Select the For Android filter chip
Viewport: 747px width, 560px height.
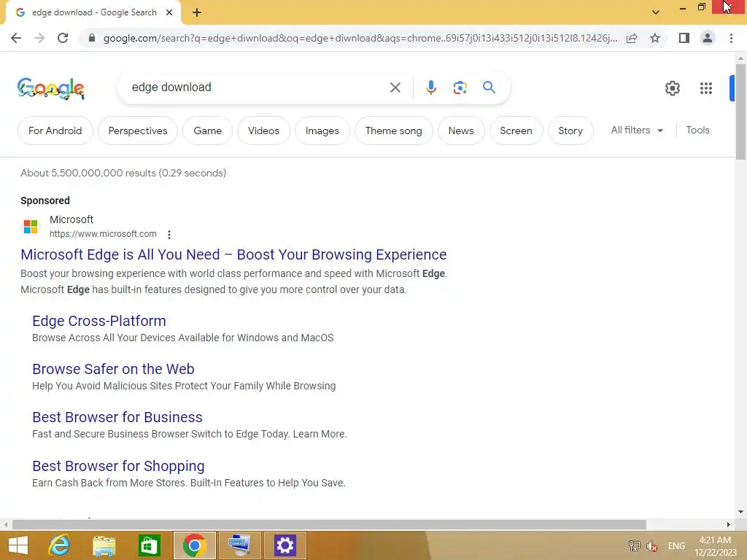[55, 131]
